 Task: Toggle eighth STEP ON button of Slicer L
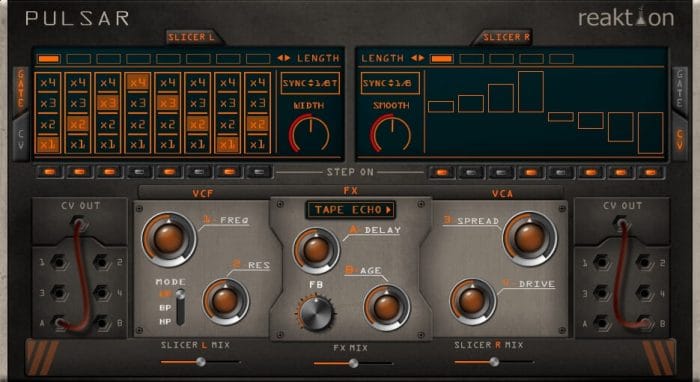[x=259, y=172]
